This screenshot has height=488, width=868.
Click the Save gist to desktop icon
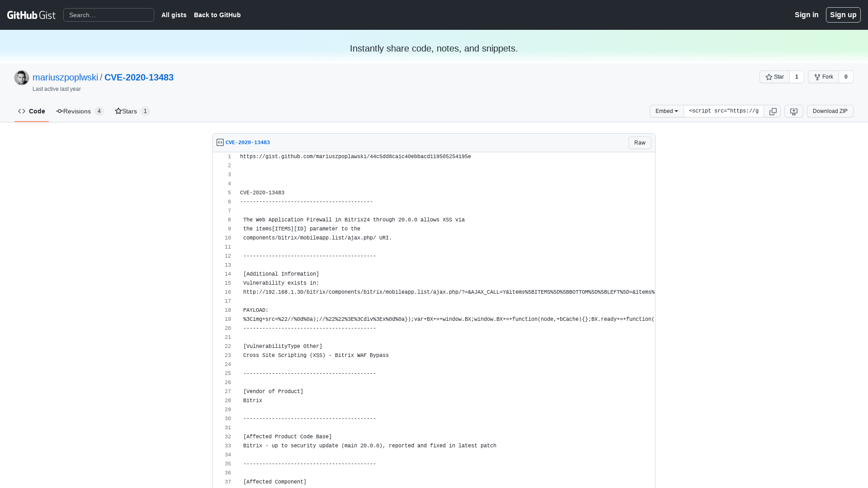coord(793,111)
